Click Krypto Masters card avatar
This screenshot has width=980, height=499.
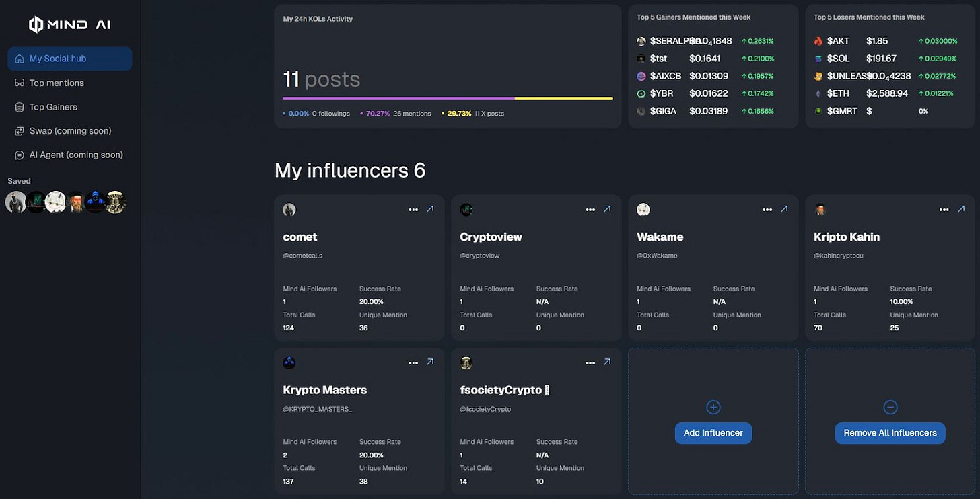[x=289, y=363]
